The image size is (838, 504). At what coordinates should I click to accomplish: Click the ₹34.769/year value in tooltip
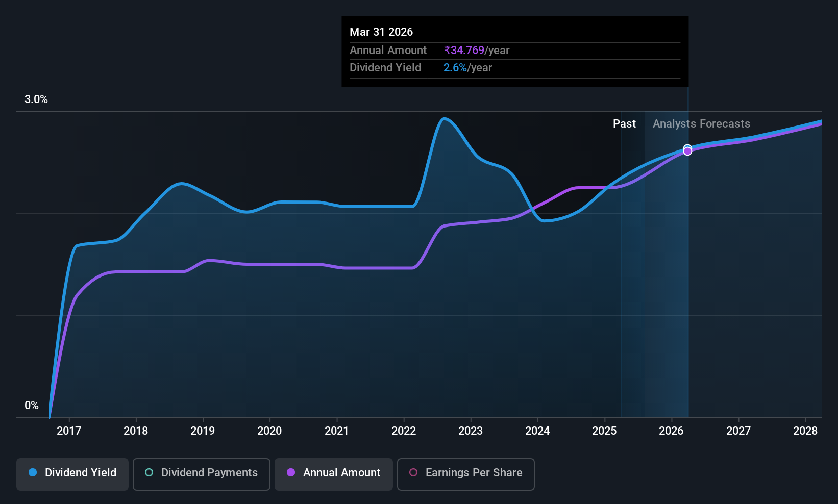point(476,51)
